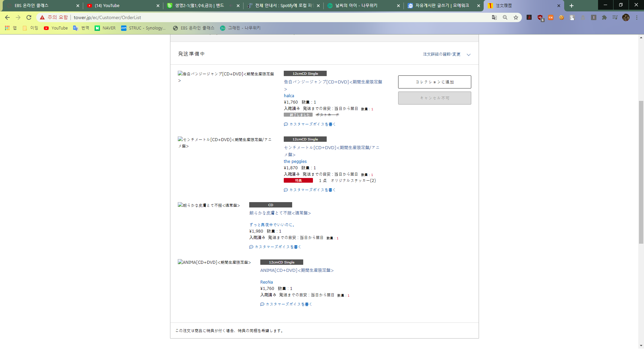This screenshot has height=362, width=644.
Task: Reload the tower.jp order list page
Action: [29, 17]
